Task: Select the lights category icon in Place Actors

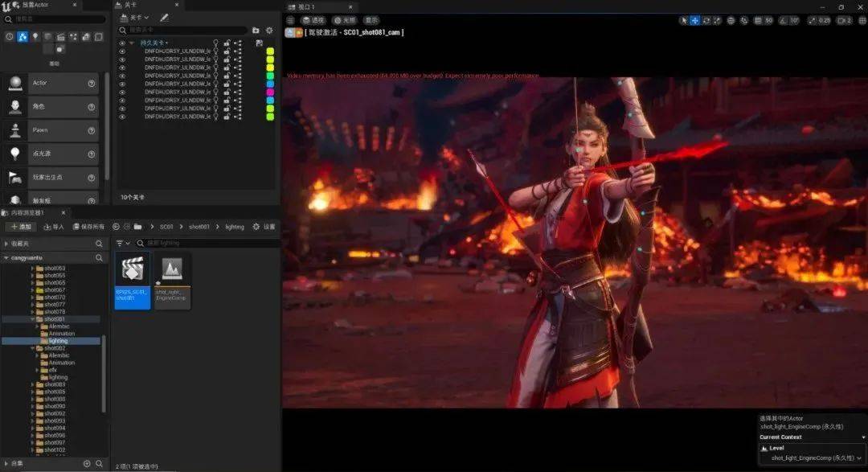Action: (x=35, y=36)
